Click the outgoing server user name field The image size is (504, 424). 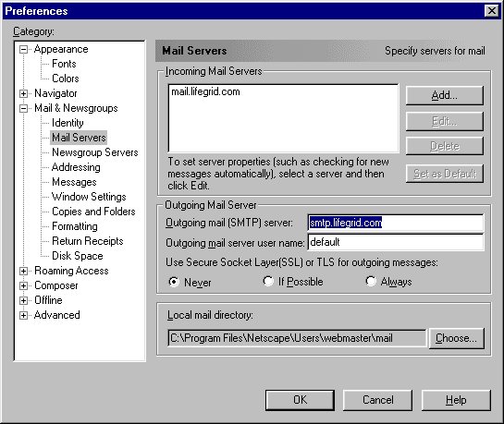click(x=396, y=242)
